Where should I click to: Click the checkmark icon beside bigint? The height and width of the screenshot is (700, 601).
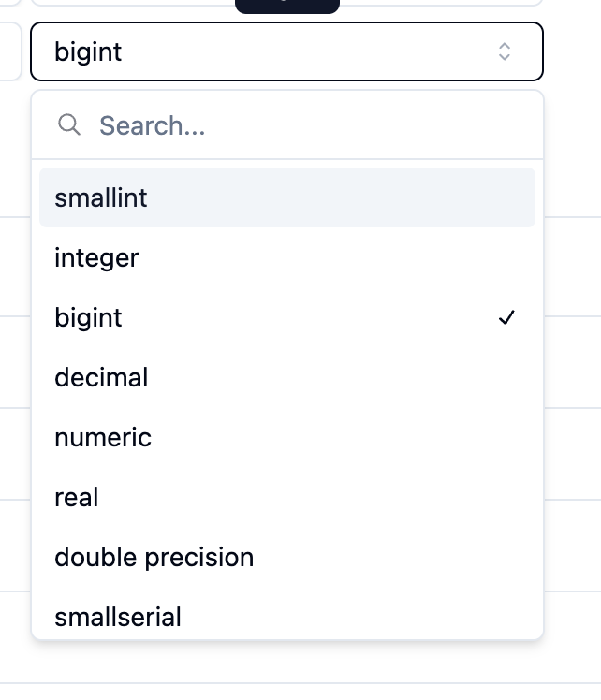506,318
